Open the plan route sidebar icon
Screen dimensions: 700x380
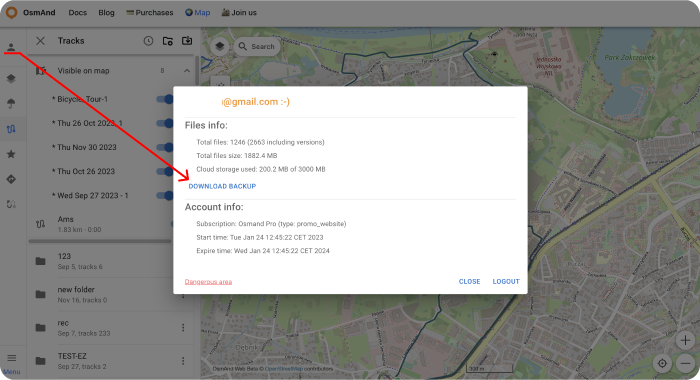click(11, 204)
